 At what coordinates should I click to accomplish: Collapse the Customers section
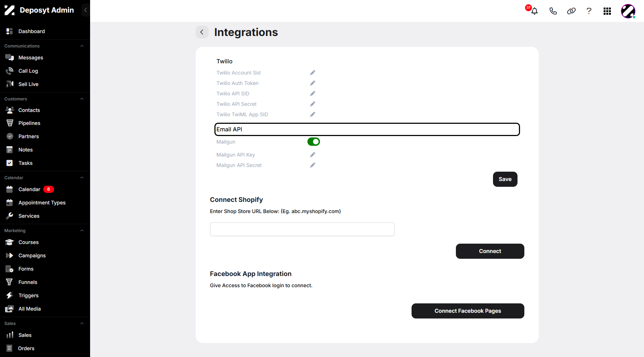82,99
